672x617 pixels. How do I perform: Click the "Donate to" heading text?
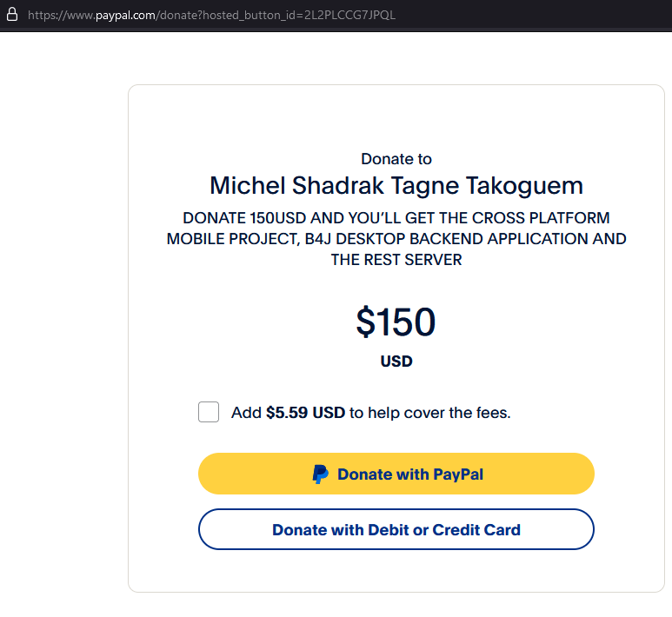[x=396, y=159]
